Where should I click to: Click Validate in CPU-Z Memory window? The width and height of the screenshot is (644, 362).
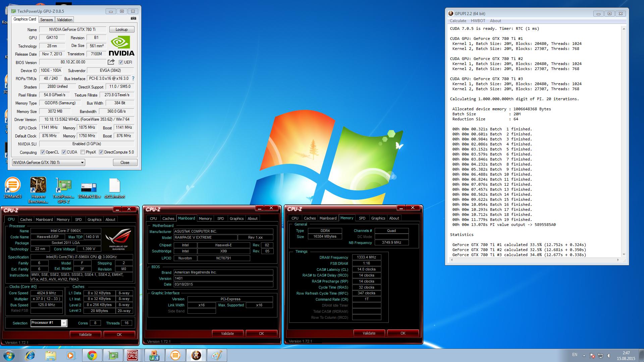tap(369, 333)
